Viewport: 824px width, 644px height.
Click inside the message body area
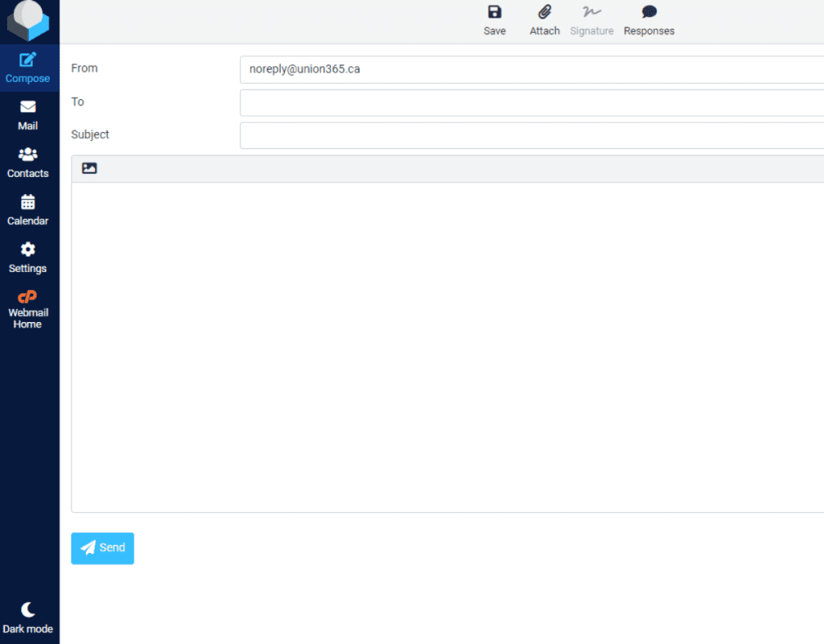pos(447,346)
